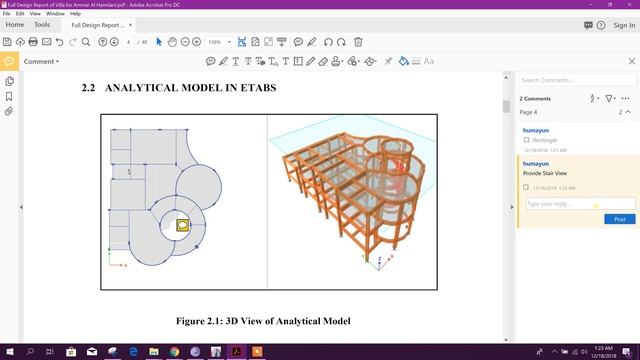Open the Window menu
This screenshot has width=640, height=360.
[55, 13]
